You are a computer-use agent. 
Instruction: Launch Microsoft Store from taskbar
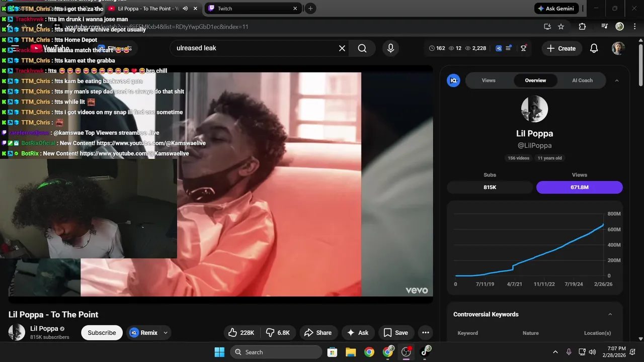(x=332, y=352)
